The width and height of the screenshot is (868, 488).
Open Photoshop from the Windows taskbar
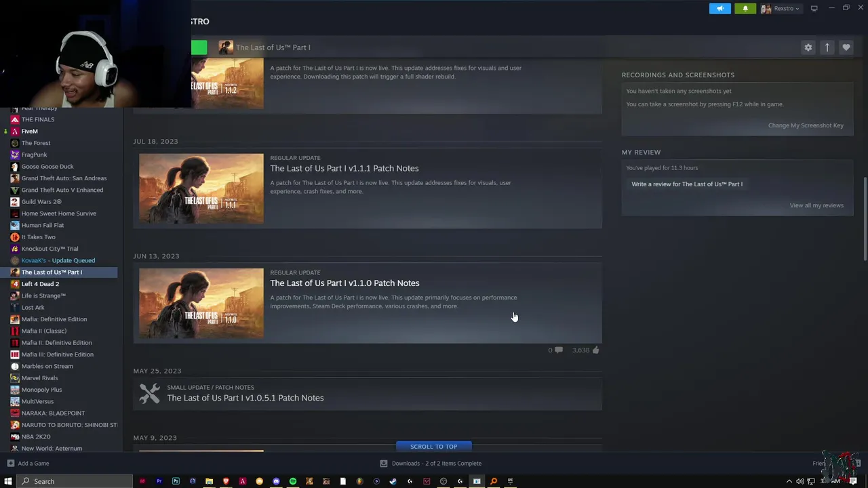tap(176, 481)
